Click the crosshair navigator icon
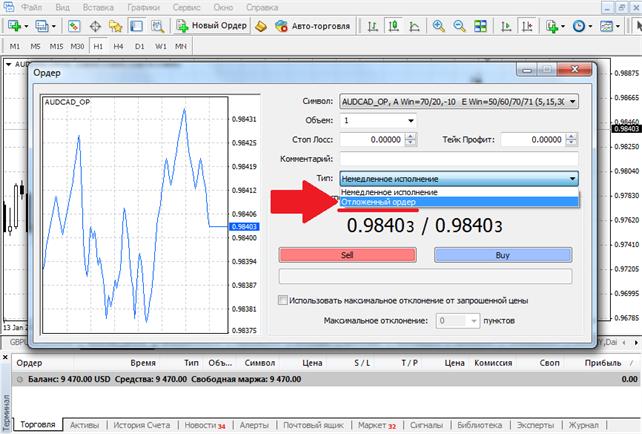642x434 pixels. point(96,25)
